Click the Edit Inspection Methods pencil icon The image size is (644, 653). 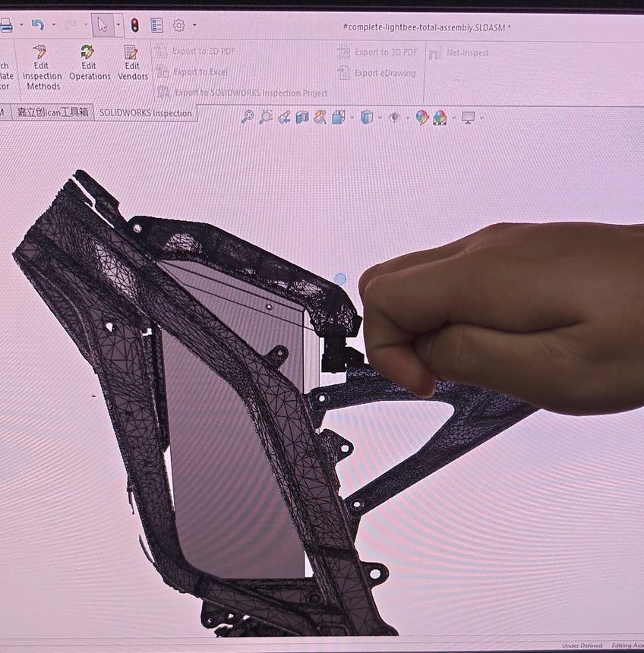[x=40, y=52]
